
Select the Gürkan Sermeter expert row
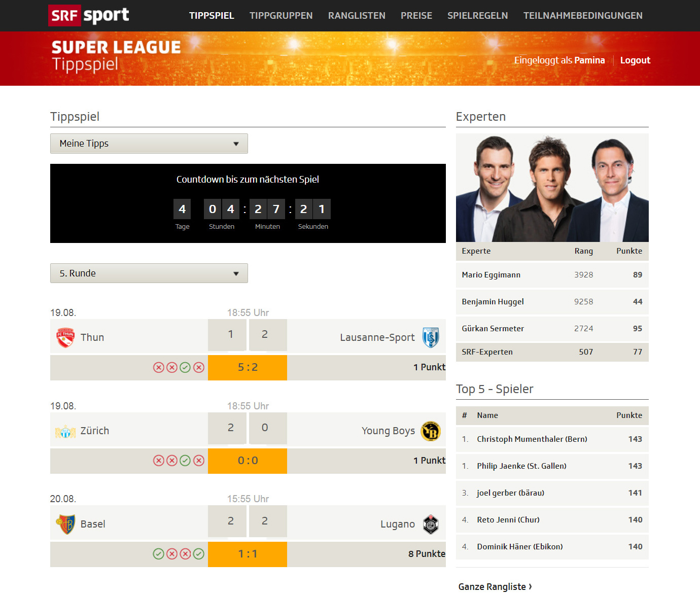coord(552,329)
